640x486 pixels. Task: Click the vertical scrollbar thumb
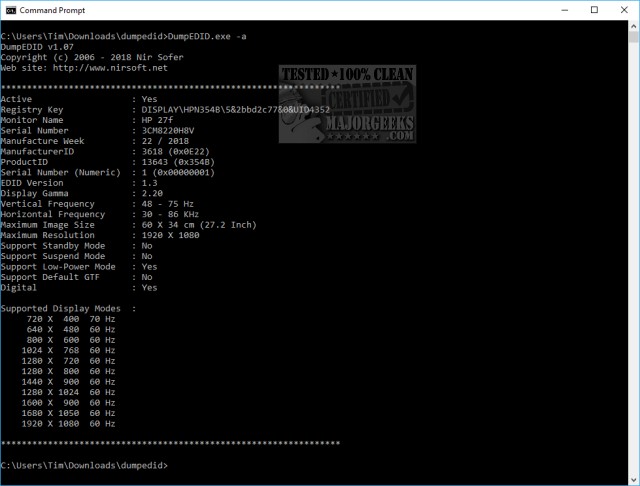coord(633,38)
